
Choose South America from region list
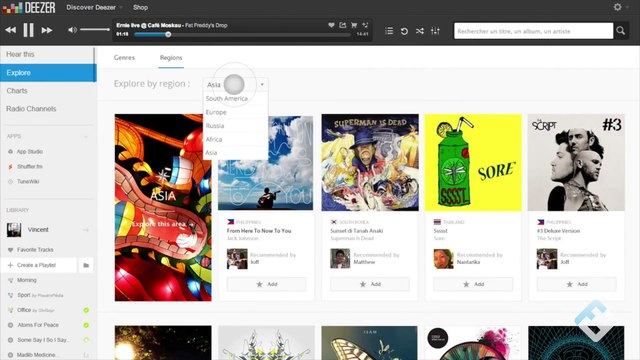coord(236,98)
